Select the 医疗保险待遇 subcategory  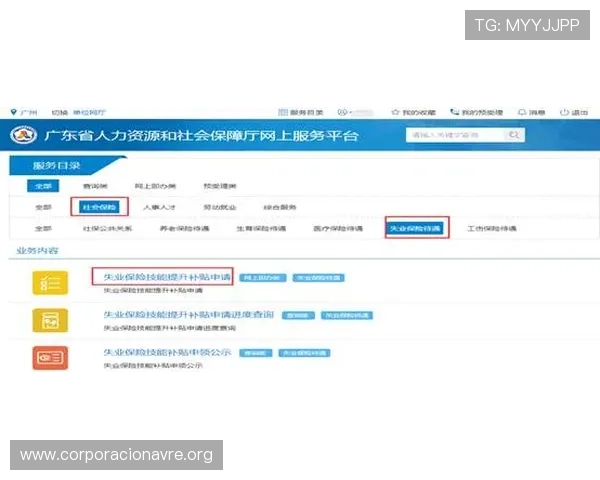338,229
